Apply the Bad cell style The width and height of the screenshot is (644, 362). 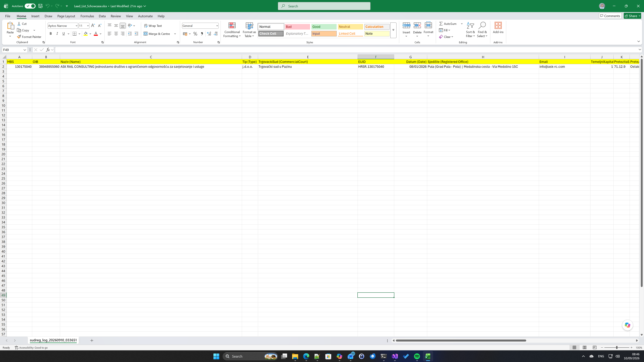297,27
